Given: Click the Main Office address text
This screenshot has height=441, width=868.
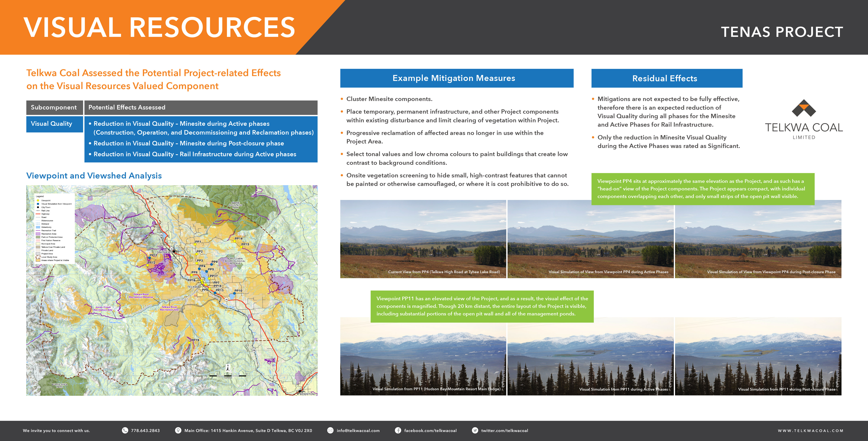Looking at the screenshot, I should coord(248,431).
